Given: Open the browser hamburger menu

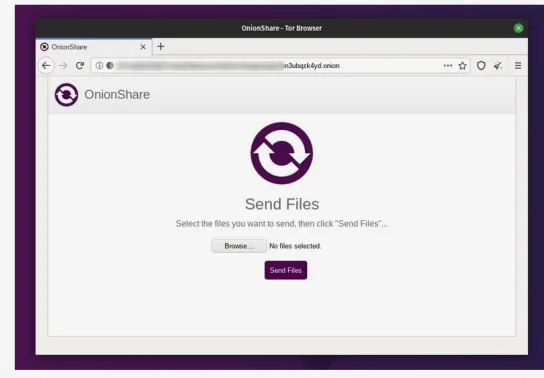Looking at the screenshot, I should point(518,66).
